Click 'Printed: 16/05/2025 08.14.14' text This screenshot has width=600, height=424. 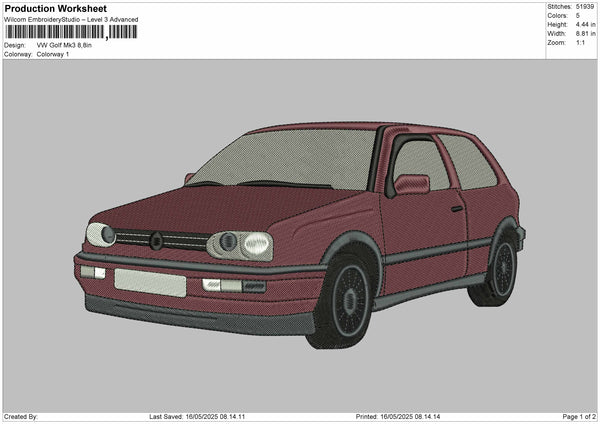tap(398, 417)
